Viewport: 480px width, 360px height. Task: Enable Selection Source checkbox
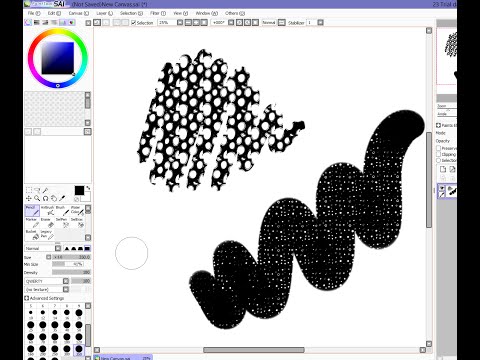pyautogui.click(x=439, y=160)
